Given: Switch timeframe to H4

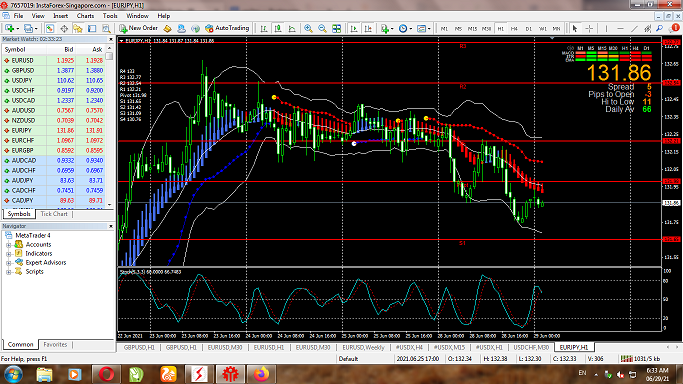Looking at the screenshot, I should (514, 28).
